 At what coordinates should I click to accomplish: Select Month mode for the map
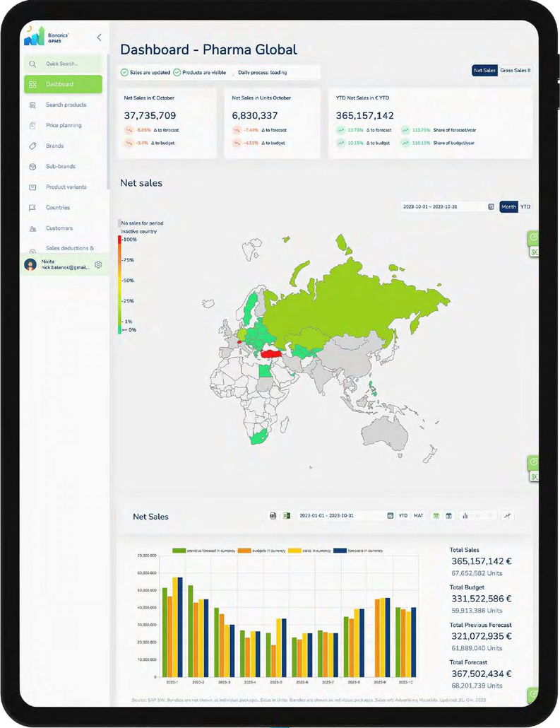pyautogui.click(x=508, y=206)
